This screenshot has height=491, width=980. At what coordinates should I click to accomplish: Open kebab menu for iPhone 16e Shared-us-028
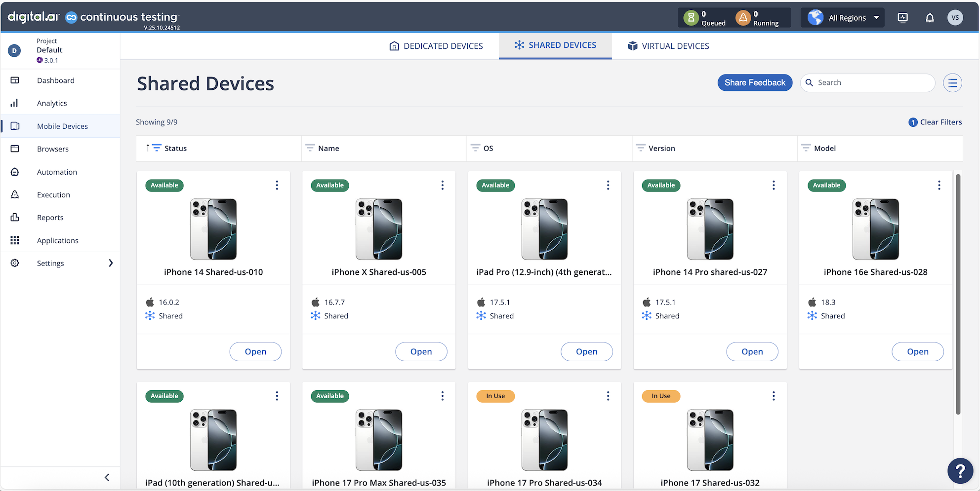tap(939, 185)
